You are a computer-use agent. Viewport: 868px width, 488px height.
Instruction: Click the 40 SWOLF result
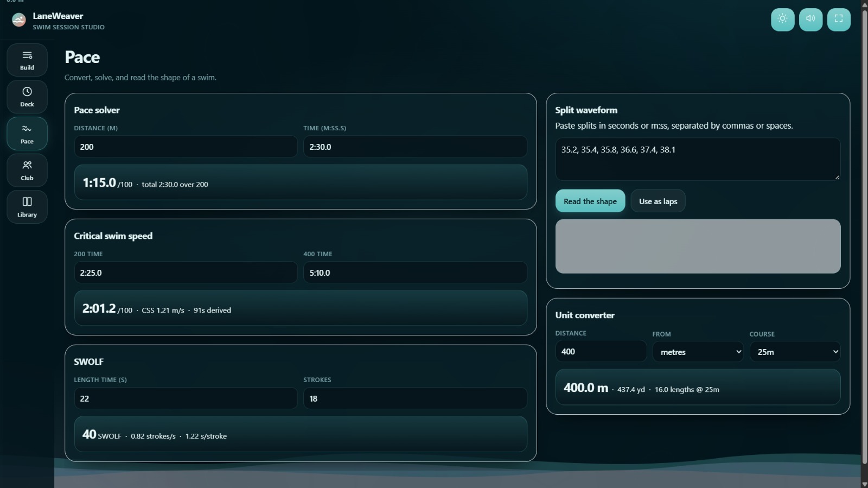click(301, 434)
